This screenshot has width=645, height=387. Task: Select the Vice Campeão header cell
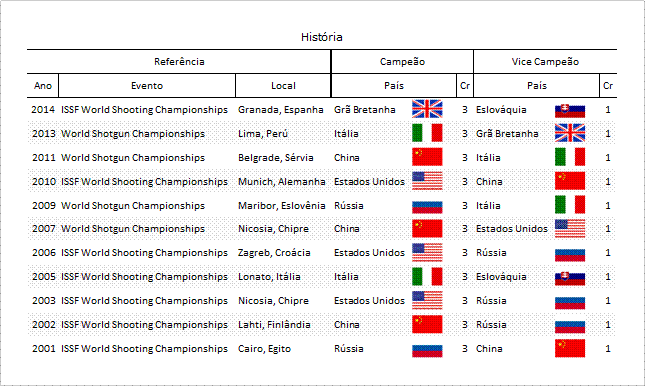pyautogui.click(x=545, y=62)
